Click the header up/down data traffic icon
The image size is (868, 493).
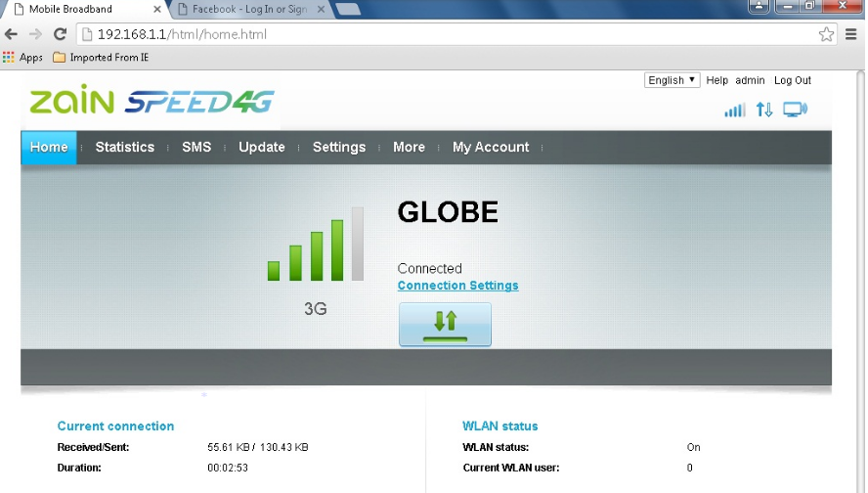(x=764, y=110)
